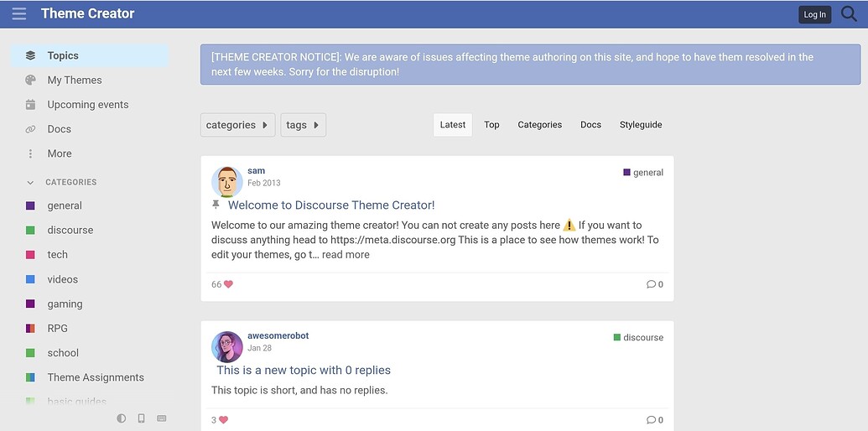Switch to the Top tab

pos(491,125)
